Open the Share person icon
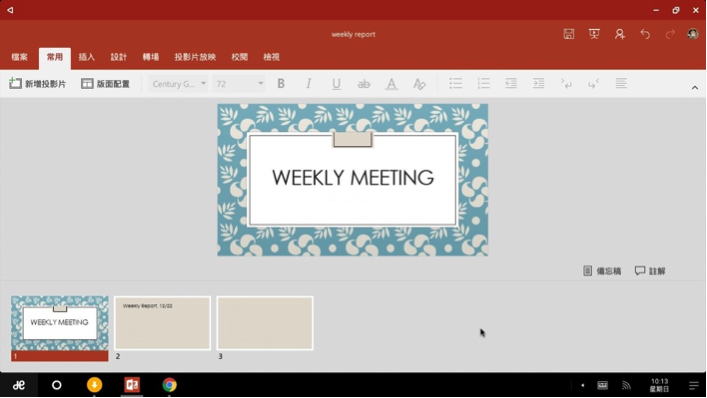 tap(620, 34)
